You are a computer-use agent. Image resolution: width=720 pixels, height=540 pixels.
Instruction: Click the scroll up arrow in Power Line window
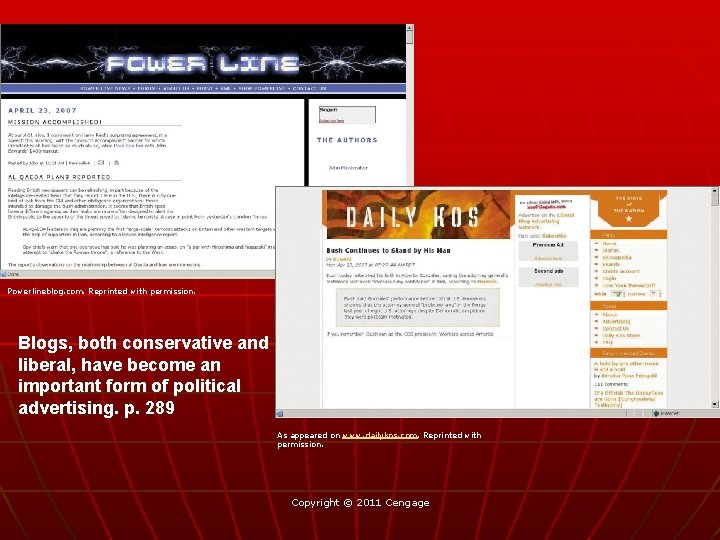[x=410, y=28]
